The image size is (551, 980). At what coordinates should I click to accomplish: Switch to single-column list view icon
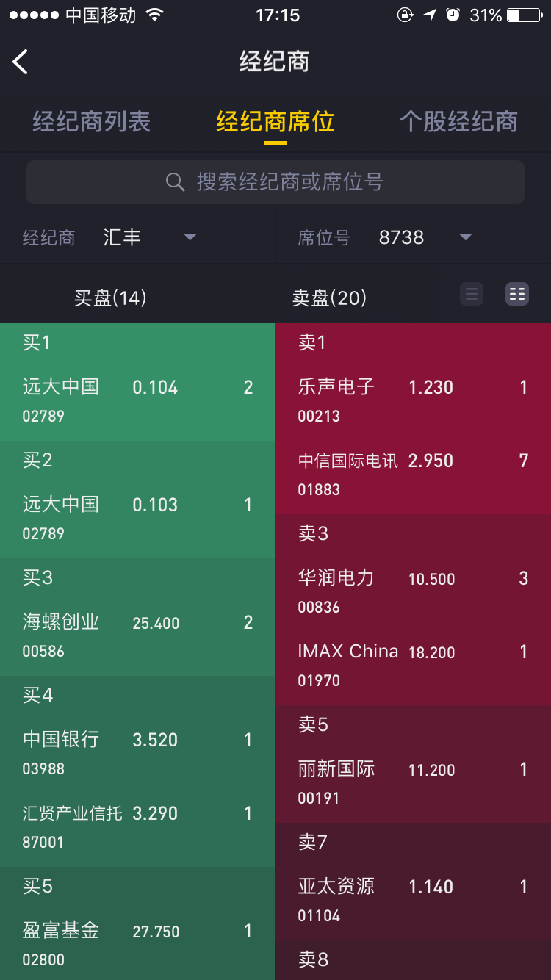click(472, 295)
